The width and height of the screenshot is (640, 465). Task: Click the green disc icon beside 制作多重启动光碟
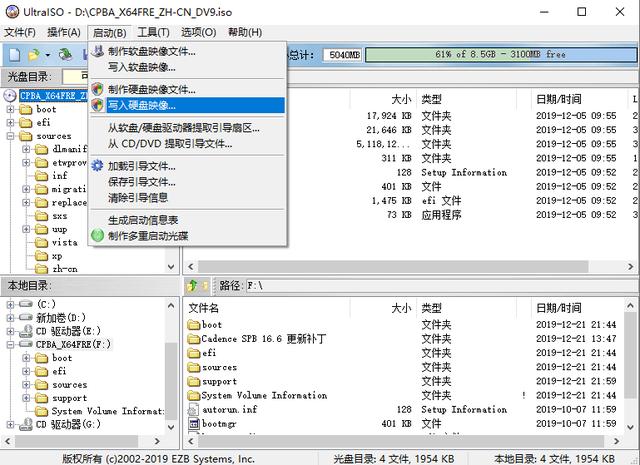(97, 236)
